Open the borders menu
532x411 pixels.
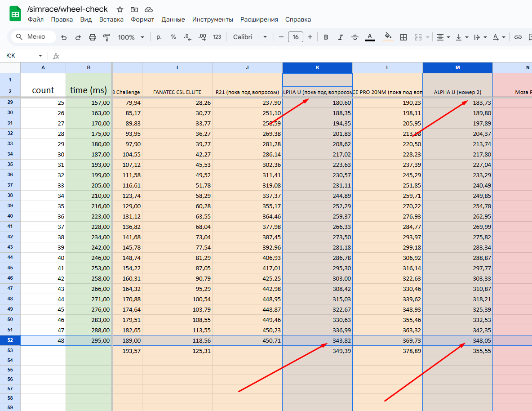(x=403, y=37)
